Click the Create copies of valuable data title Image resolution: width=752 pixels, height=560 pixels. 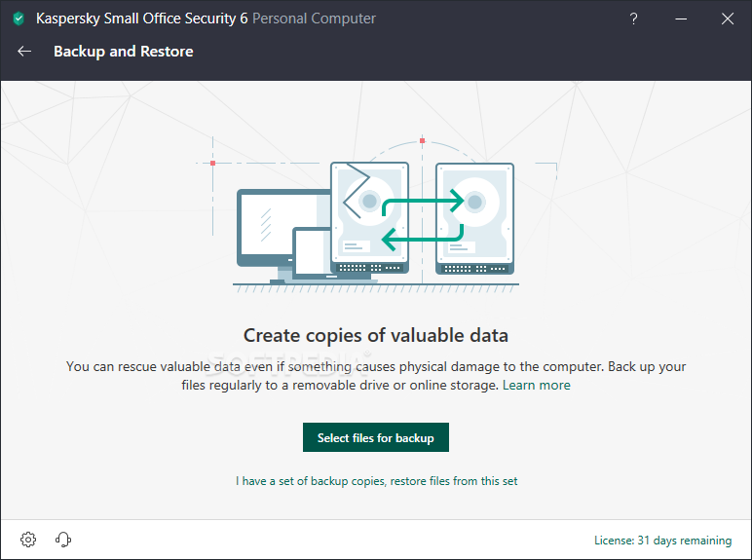376,335
